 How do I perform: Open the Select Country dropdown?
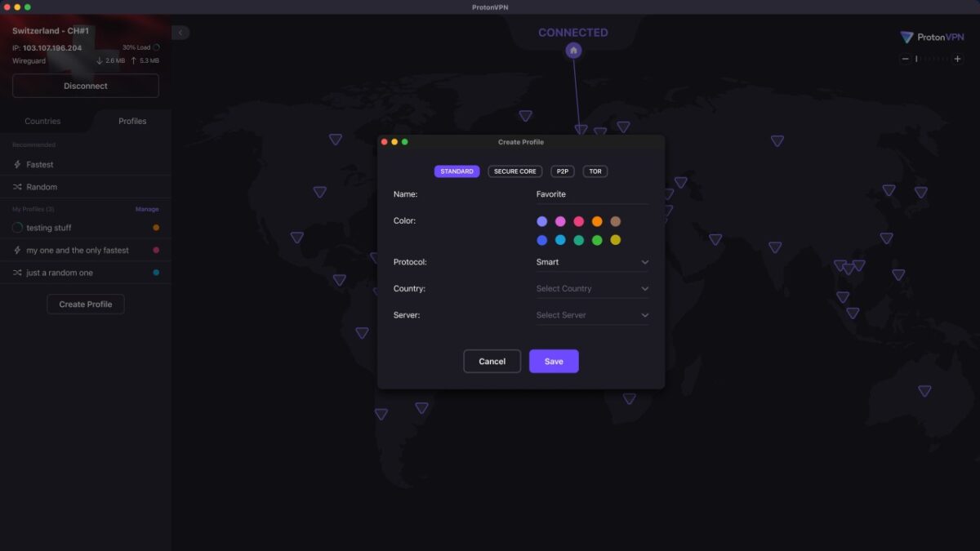coord(592,288)
